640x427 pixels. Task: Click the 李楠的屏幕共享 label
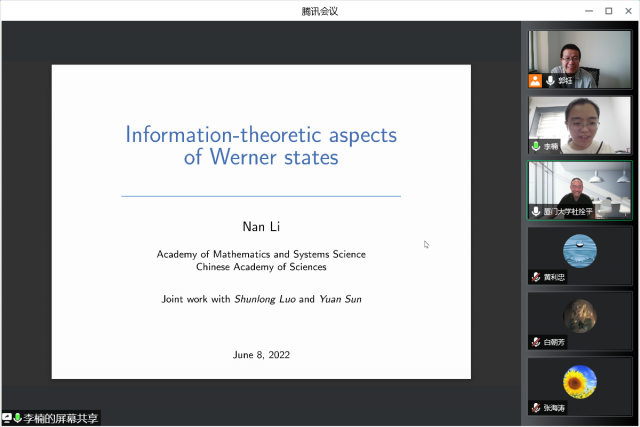60,418
